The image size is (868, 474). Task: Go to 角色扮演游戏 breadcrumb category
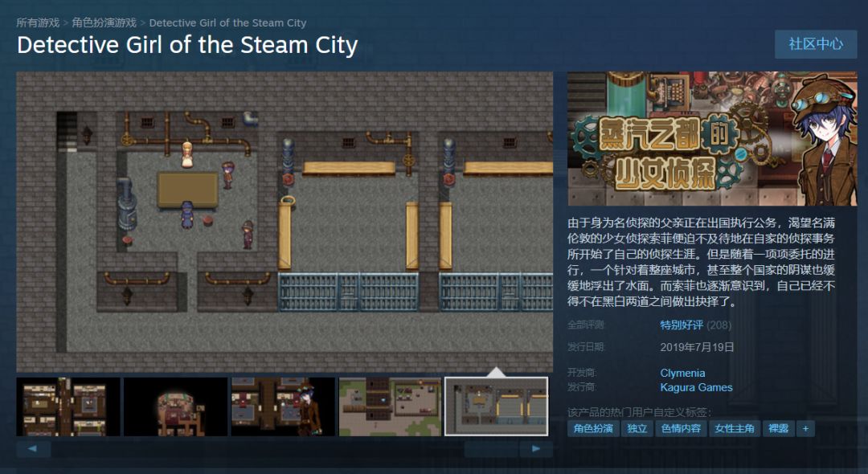pos(104,22)
